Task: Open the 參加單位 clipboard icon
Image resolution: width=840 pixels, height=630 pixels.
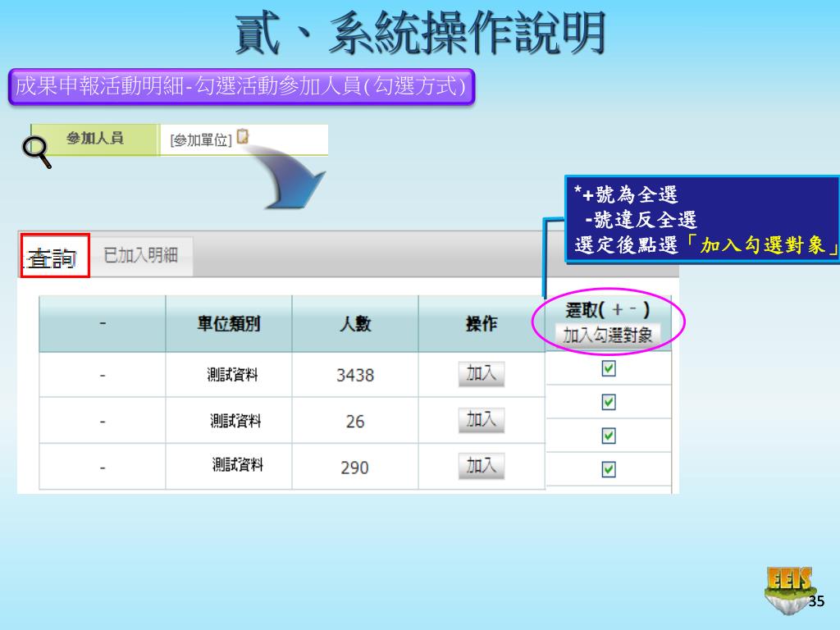Action: coord(243,136)
